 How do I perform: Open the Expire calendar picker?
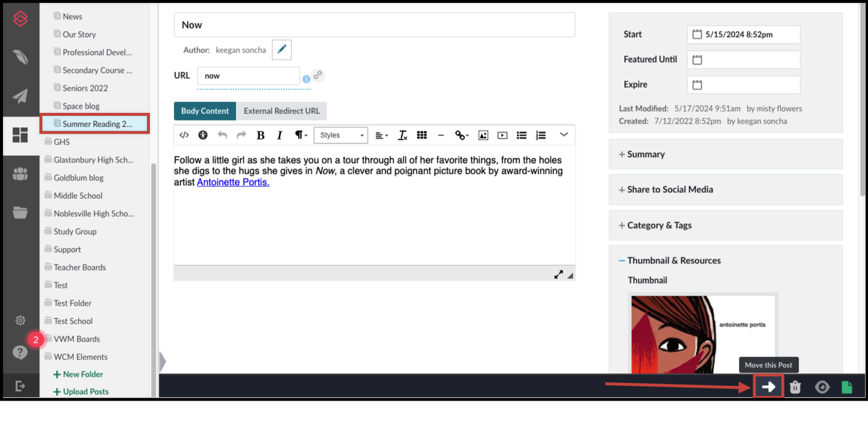[697, 85]
